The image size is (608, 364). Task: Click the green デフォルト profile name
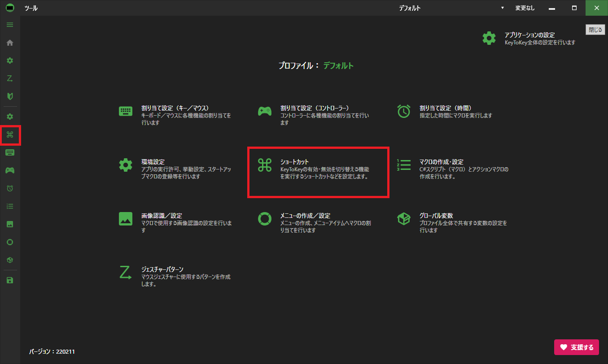[x=339, y=66]
